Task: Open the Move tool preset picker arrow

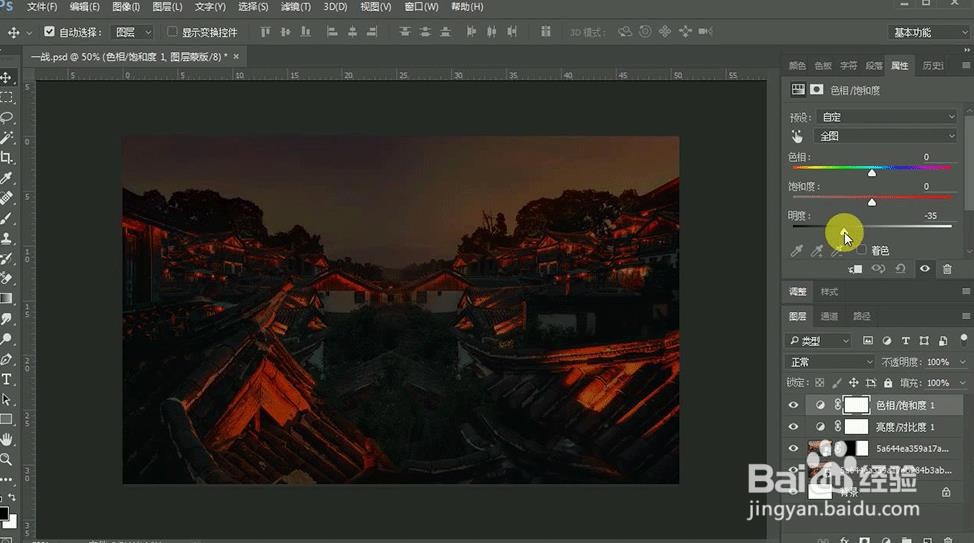Action: [29, 32]
